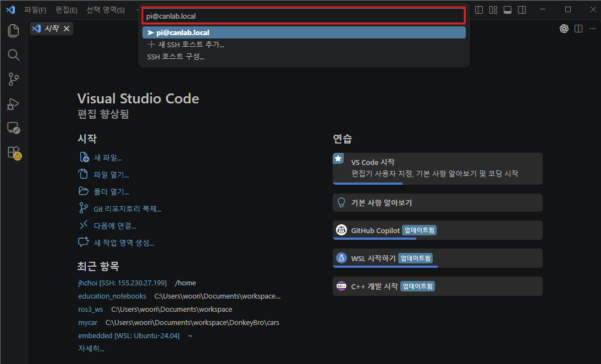Select the 시작 welcome tab

click(x=51, y=29)
